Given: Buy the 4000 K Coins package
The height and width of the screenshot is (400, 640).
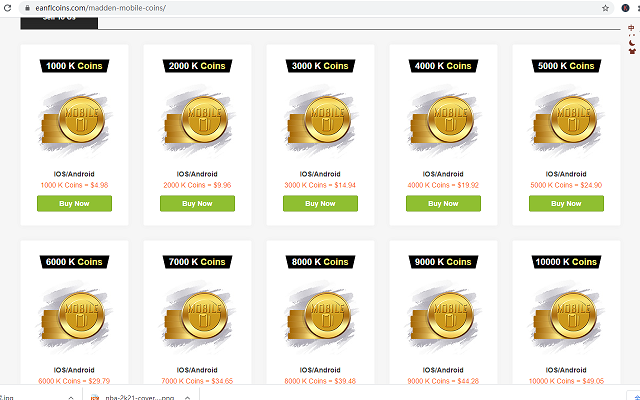Looking at the screenshot, I should [x=443, y=203].
